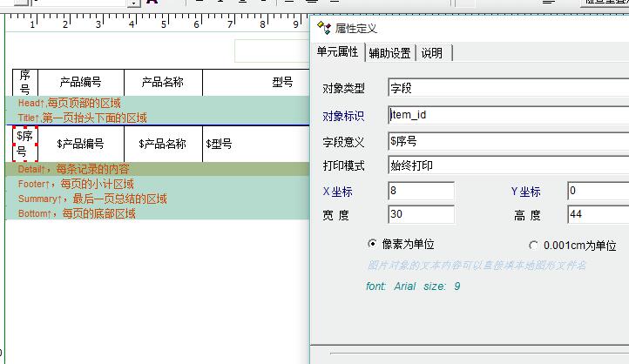
Task: Open the font dropdown arrow in toolbar
Action: [133, 3]
